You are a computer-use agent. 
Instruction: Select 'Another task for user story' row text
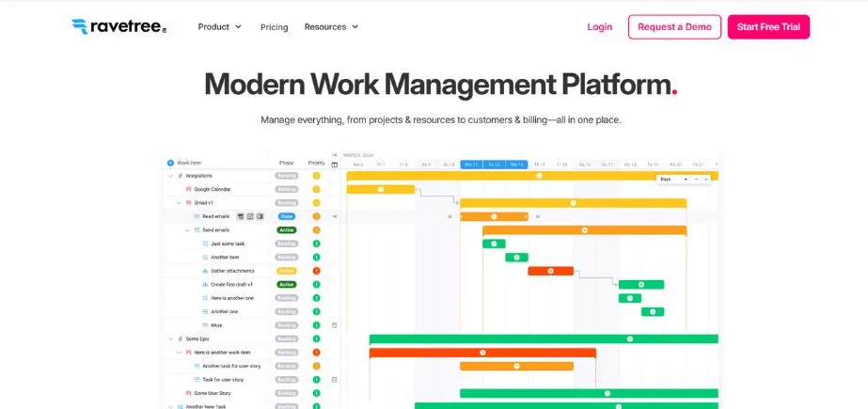point(231,366)
